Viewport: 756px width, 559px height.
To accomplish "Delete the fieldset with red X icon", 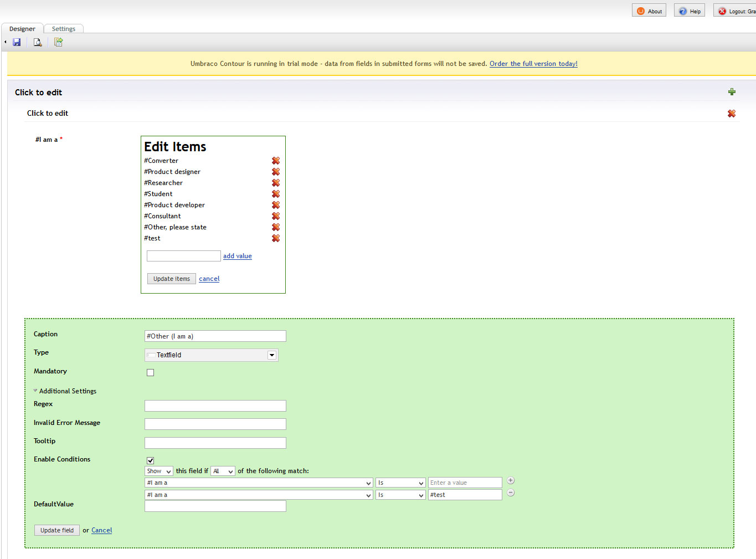I will pos(732,114).
